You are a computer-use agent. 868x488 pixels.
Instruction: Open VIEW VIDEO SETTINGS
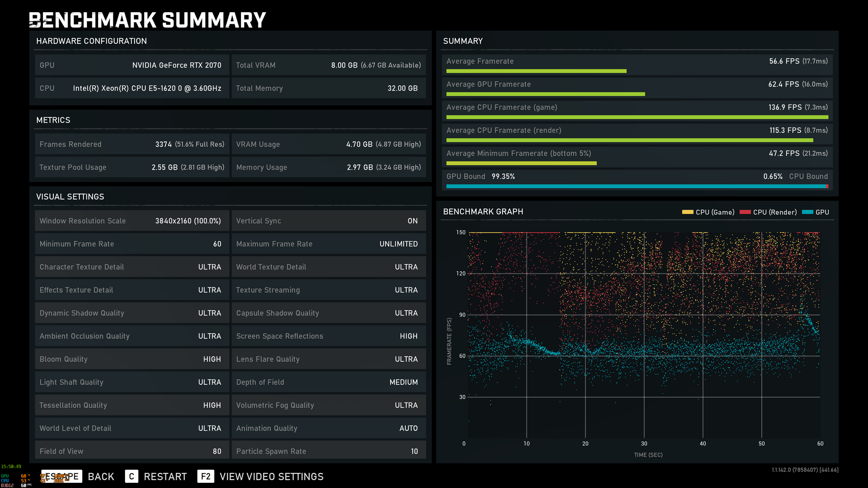[271, 476]
